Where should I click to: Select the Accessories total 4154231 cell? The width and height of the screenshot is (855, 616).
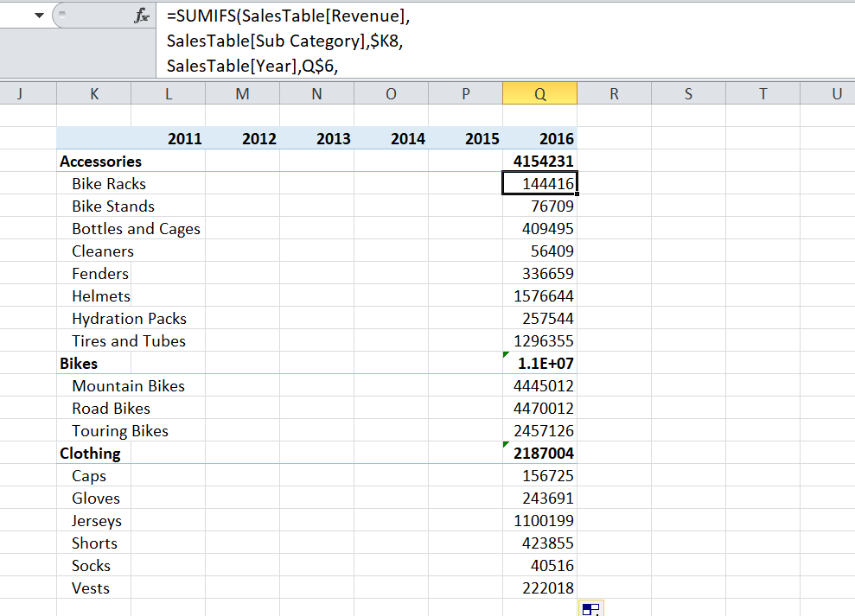pos(539,161)
